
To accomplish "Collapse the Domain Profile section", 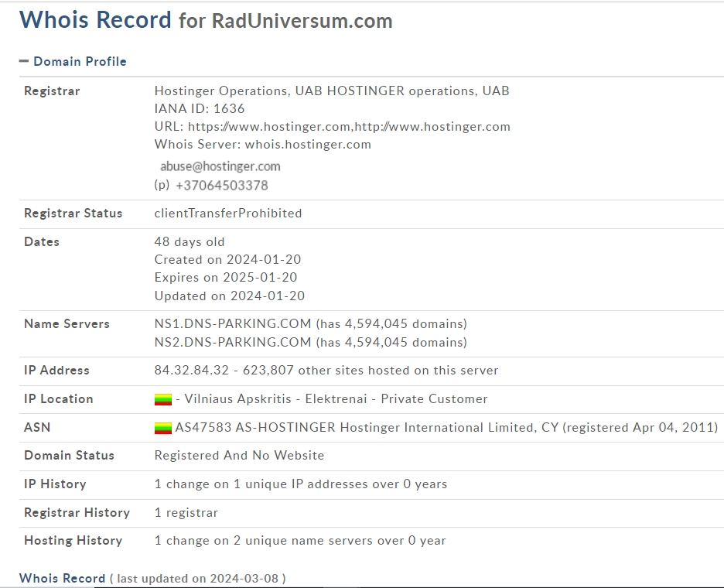I will pos(24,61).
